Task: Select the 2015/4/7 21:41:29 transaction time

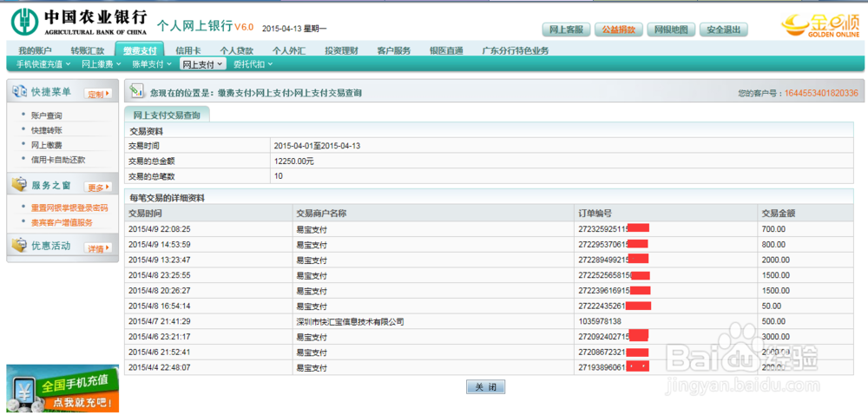Action: [x=160, y=321]
